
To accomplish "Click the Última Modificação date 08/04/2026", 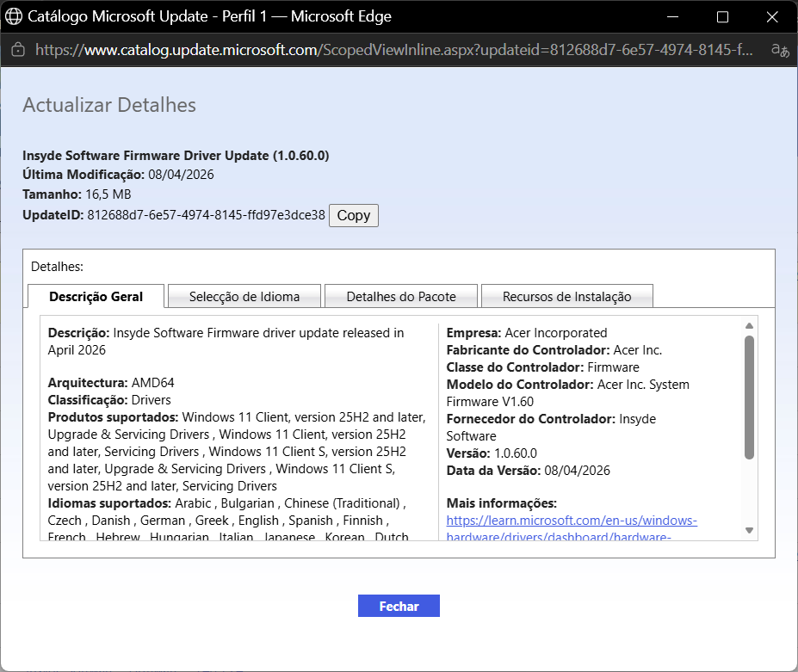I will coord(181,175).
